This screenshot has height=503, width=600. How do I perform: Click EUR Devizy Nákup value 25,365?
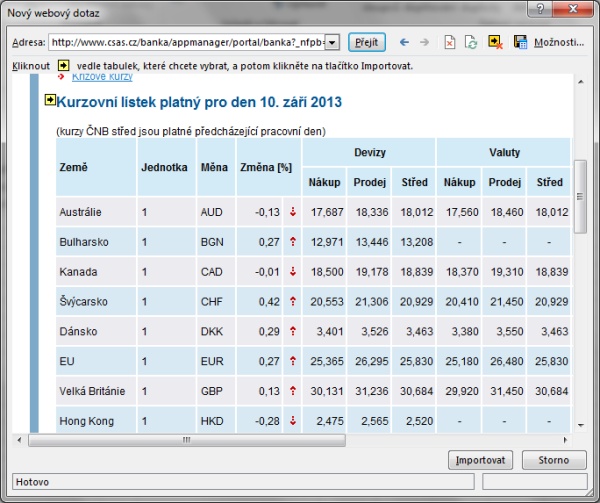(327, 361)
